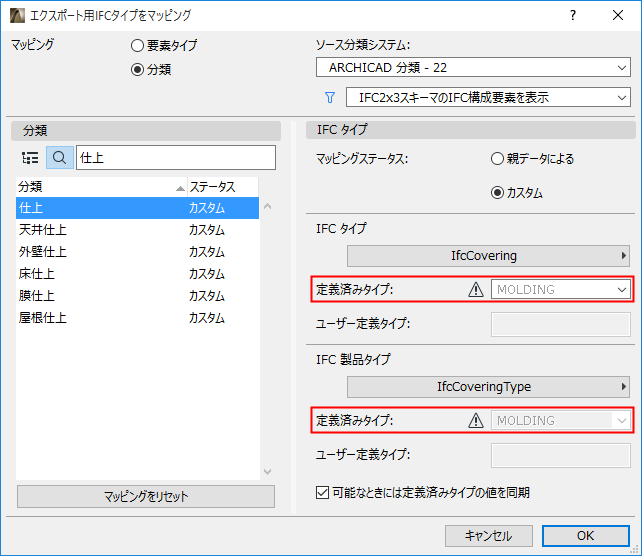
Task: Open MOLDING dropdown under IFC タイプ
Action: 561,289
